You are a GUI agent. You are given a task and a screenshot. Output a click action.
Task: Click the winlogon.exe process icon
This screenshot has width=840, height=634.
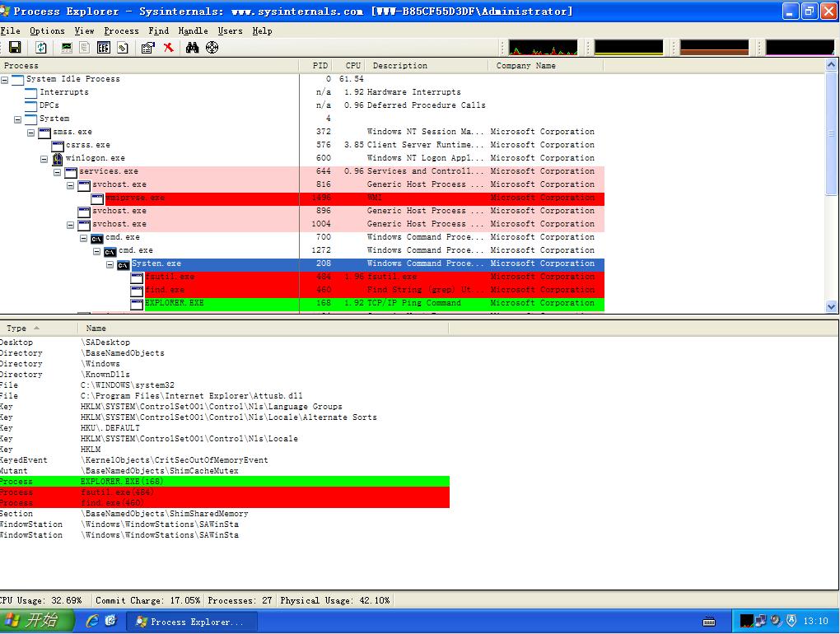point(58,158)
